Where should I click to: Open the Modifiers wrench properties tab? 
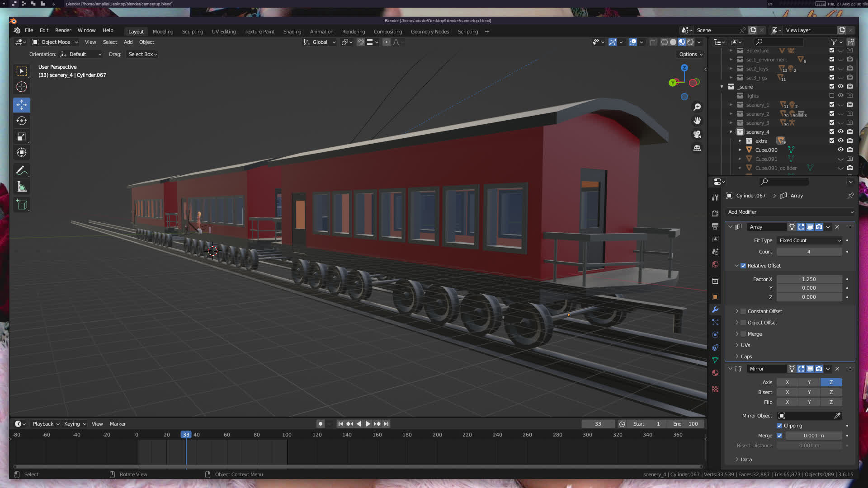(715, 310)
